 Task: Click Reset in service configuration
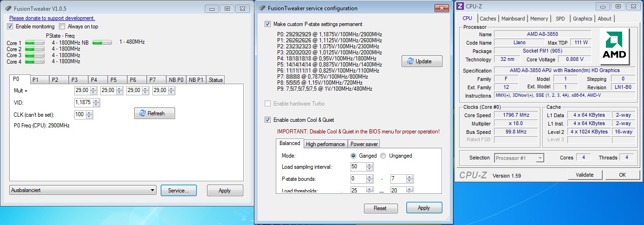[380, 208]
